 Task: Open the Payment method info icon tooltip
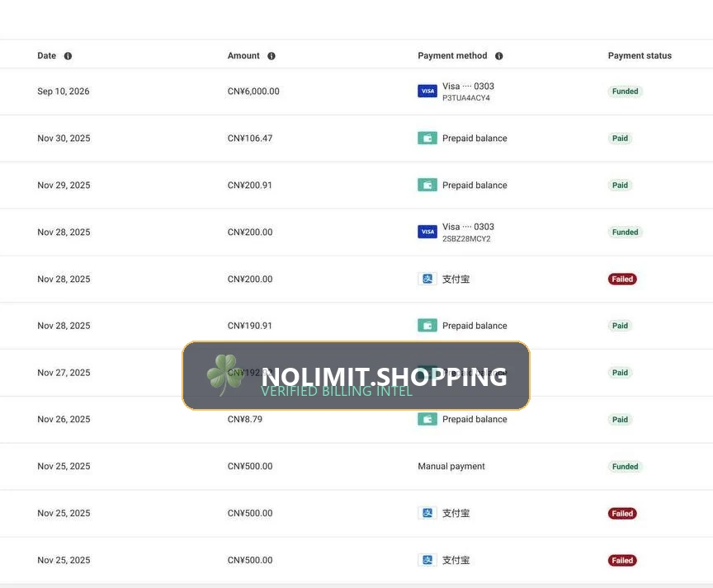pyautogui.click(x=498, y=56)
